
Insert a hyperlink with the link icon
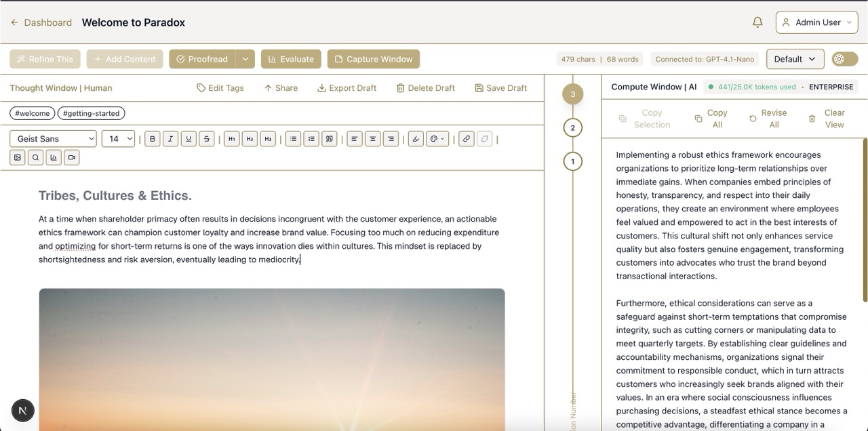[466, 139]
